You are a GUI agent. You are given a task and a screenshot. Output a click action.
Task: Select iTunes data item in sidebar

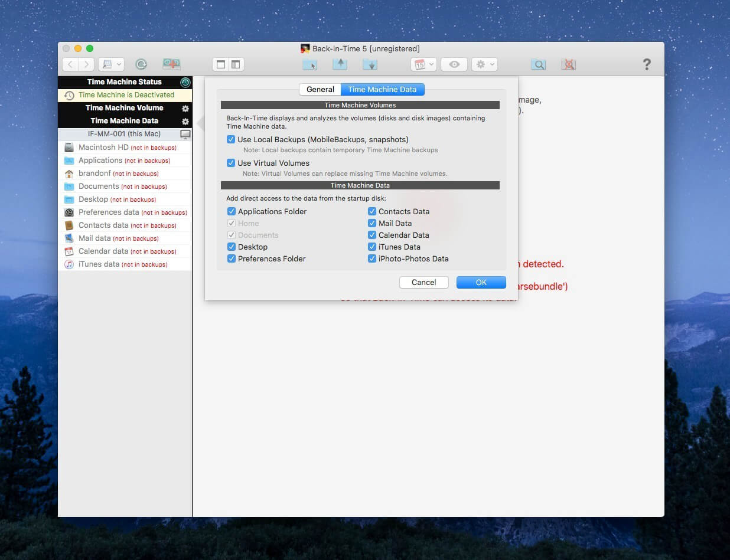coord(125,264)
